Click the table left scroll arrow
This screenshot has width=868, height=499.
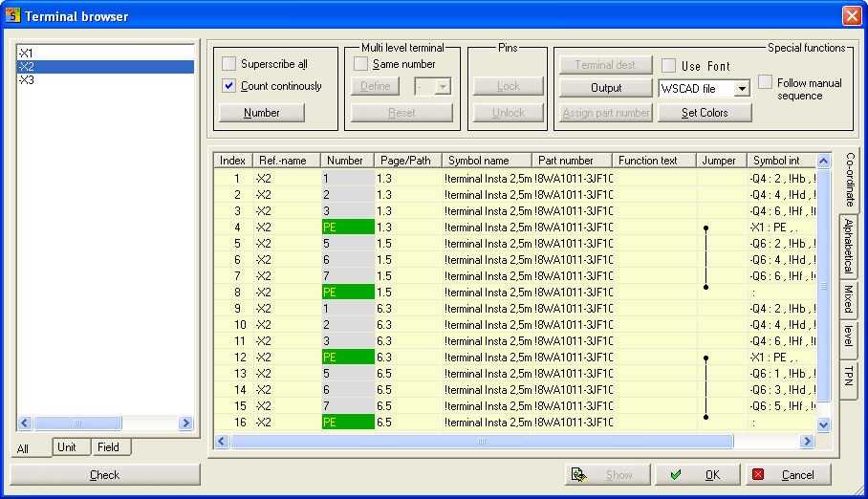(x=222, y=442)
